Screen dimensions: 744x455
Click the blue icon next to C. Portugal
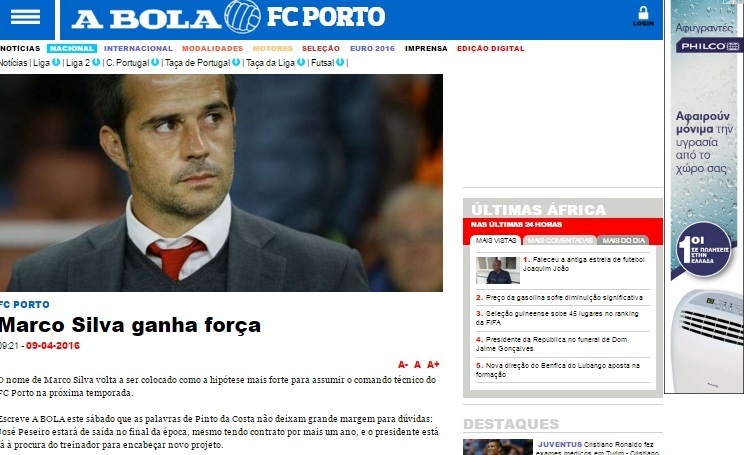[x=155, y=62]
